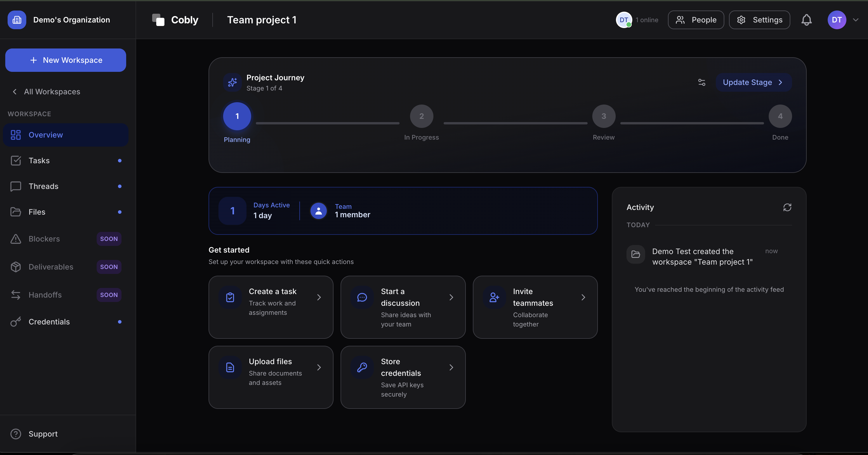The width and height of the screenshot is (868, 455).
Task: Open the Threads section
Action: [66, 186]
